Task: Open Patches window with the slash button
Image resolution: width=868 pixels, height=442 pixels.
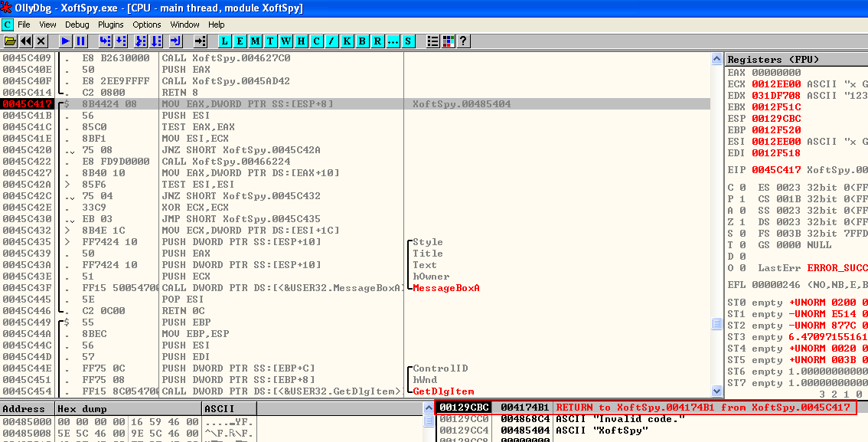Action: [331, 41]
